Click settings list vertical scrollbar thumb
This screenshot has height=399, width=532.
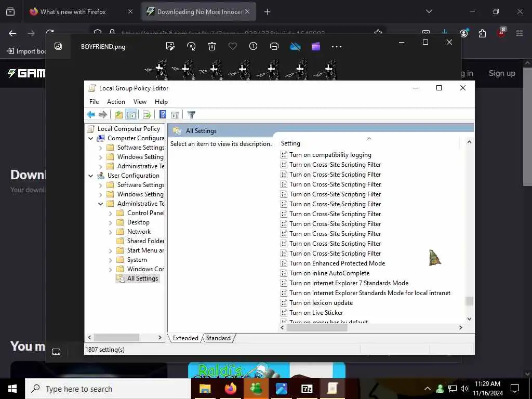click(x=469, y=301)
